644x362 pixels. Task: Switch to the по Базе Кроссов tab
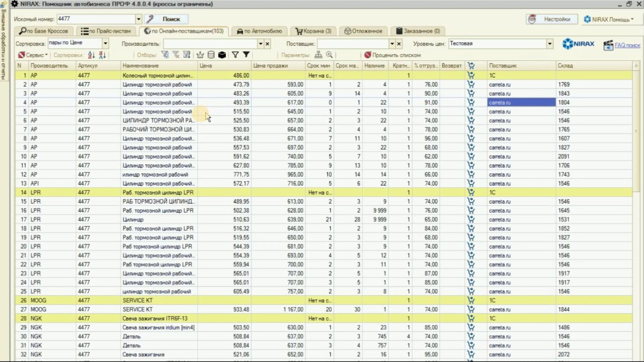[x=44, y=31]
